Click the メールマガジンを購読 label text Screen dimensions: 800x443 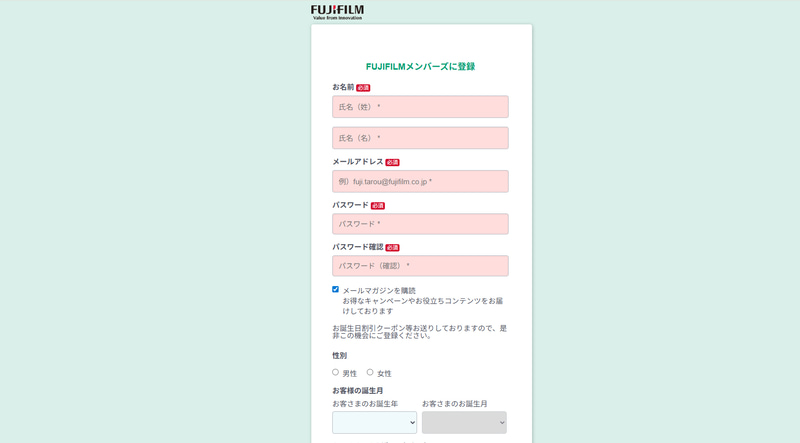pos(379,290)
